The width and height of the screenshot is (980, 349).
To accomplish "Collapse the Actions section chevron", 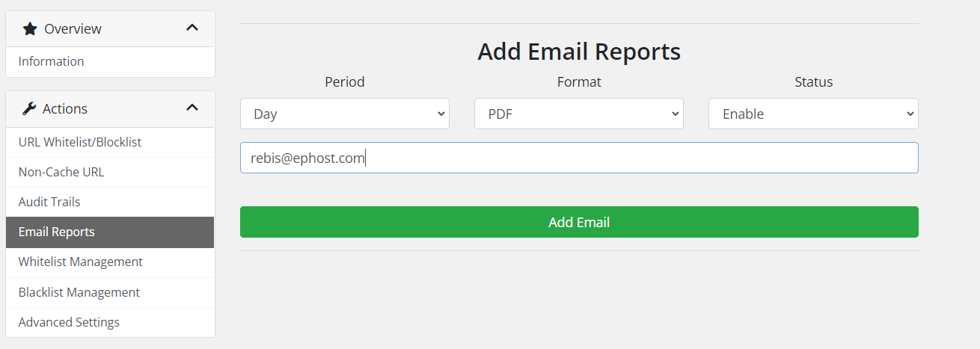I will [192, 108].
